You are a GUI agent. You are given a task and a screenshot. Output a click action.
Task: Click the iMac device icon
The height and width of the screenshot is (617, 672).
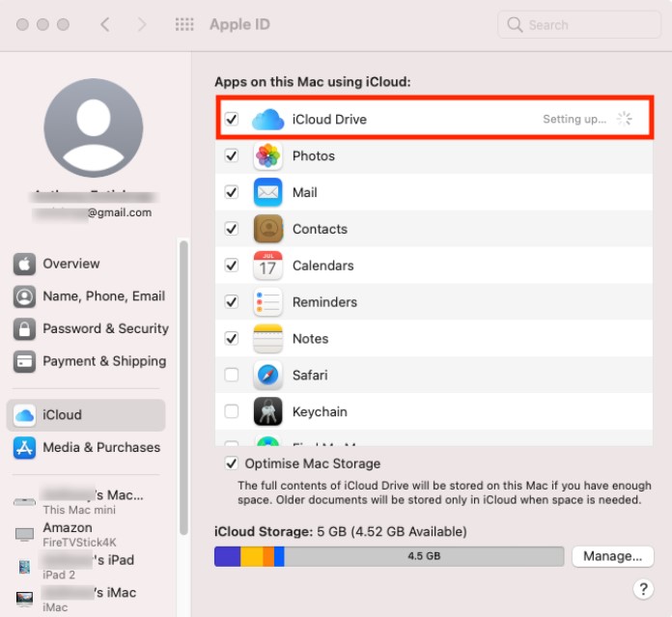[x=24, y=599]
